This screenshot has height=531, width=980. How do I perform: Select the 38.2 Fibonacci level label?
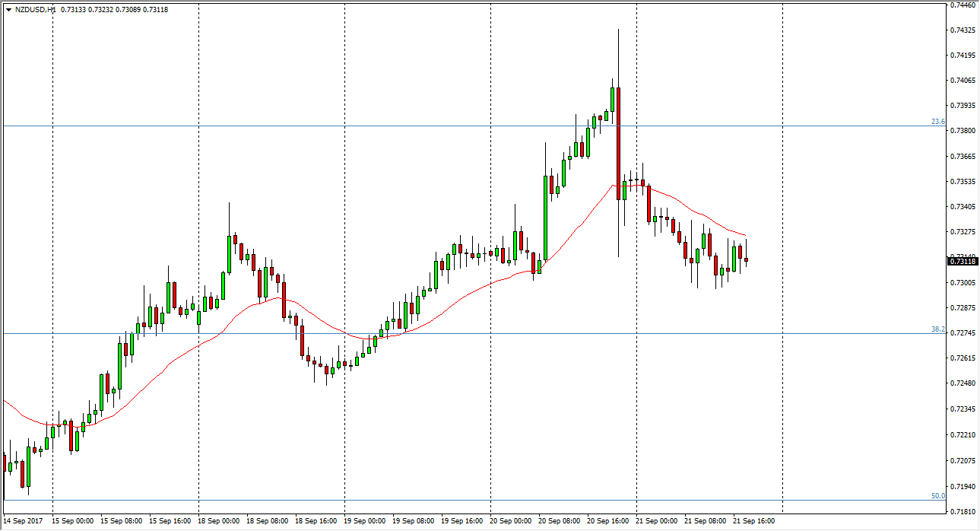pos(937,329)
